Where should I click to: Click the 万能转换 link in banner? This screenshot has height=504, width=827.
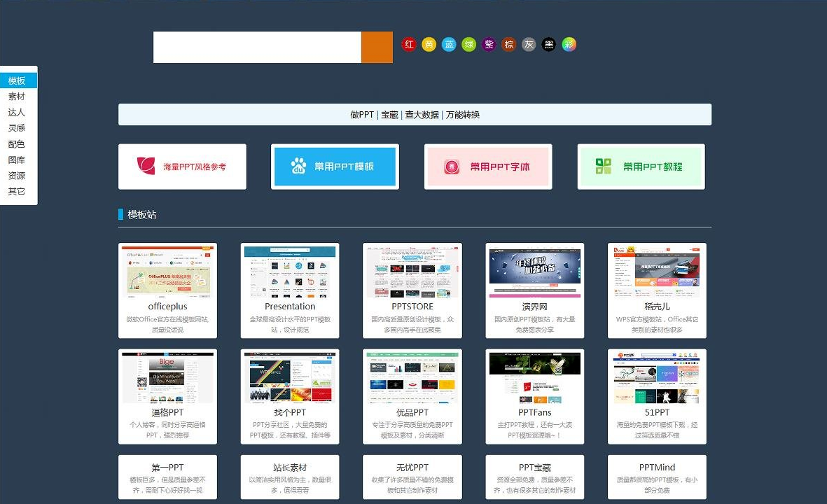pos(463,115)
